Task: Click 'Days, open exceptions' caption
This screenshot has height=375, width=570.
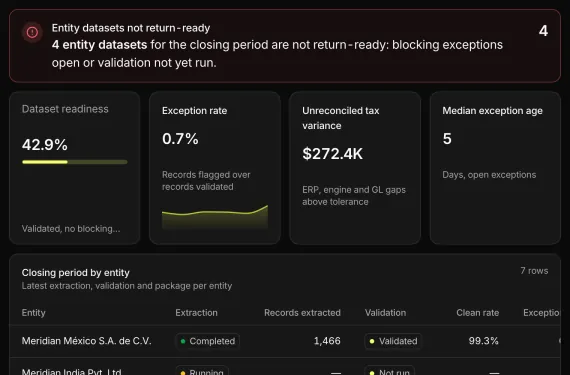Action: point(489,175)
